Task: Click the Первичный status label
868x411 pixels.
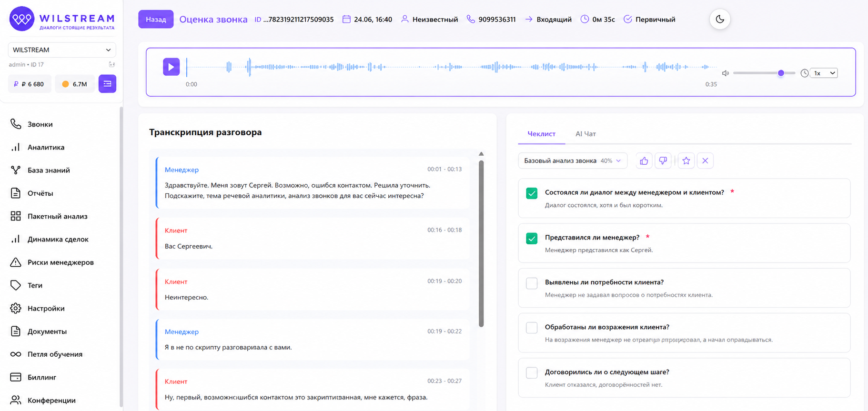Action: pyautogui.click(x=655, y=20)
